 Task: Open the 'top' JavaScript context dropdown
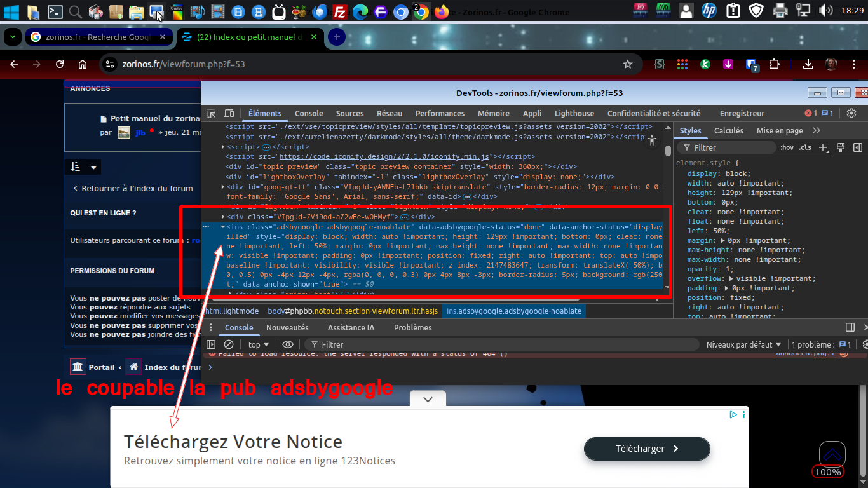258,344
